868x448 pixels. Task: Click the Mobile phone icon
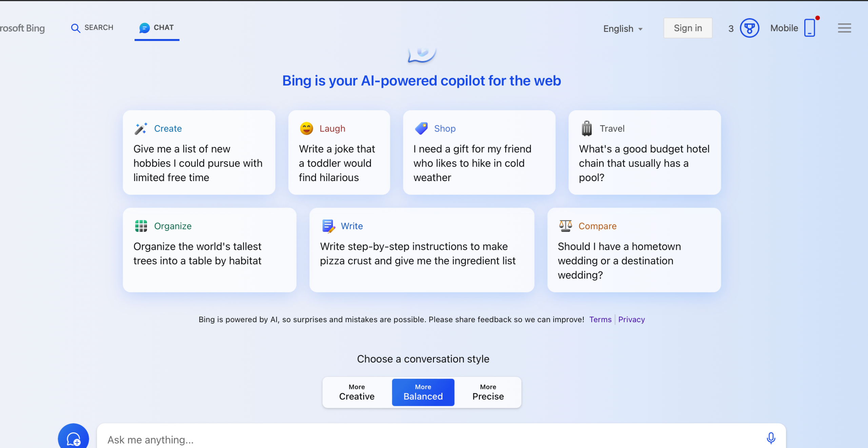pos(810,28)
